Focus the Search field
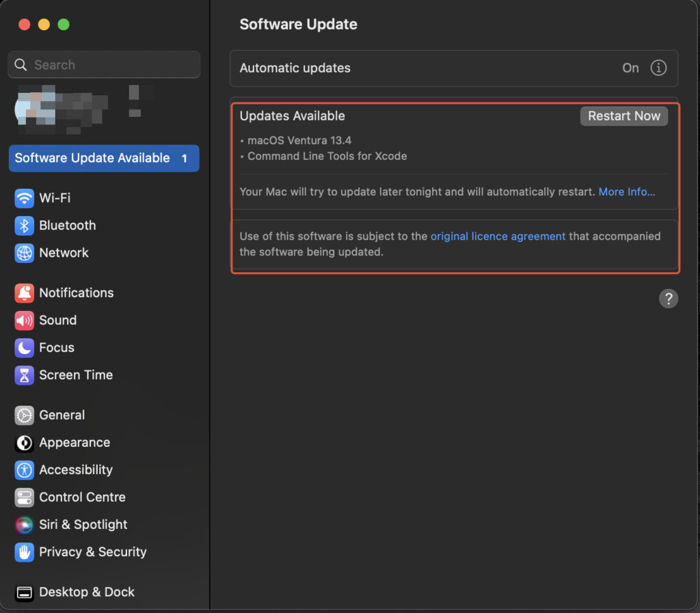700x613 pixels. click(104, 65)
